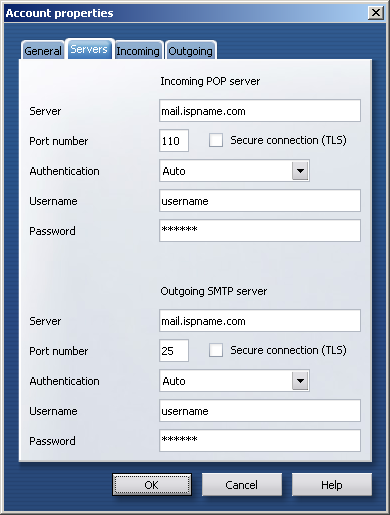The height and width of the screenshot is (515, 390).
Task: Click the incoming POP Server field
Action: click(x=260, y=111)
